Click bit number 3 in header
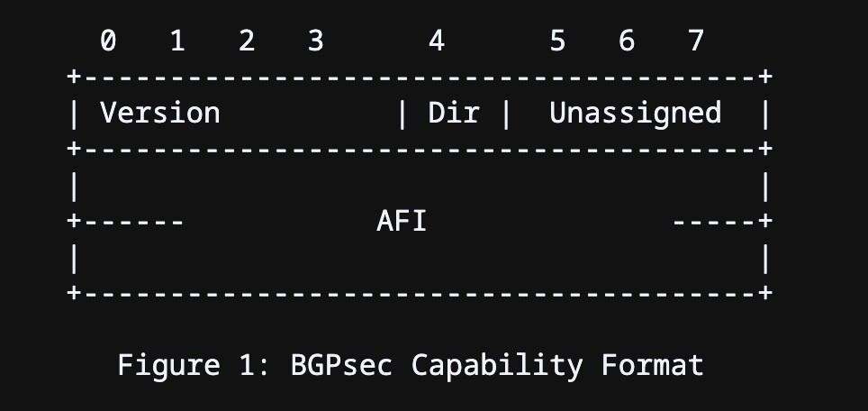 [315, 41]
